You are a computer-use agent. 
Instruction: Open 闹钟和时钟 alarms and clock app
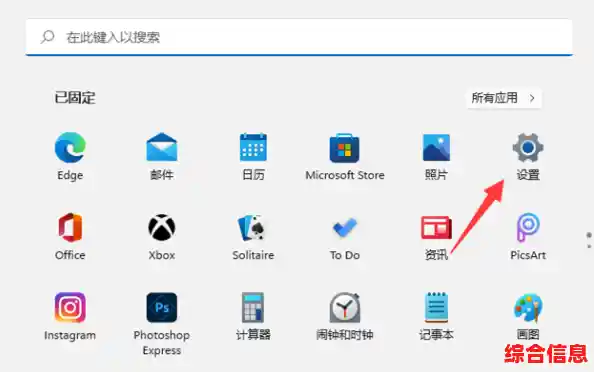(x=345, y=308)
